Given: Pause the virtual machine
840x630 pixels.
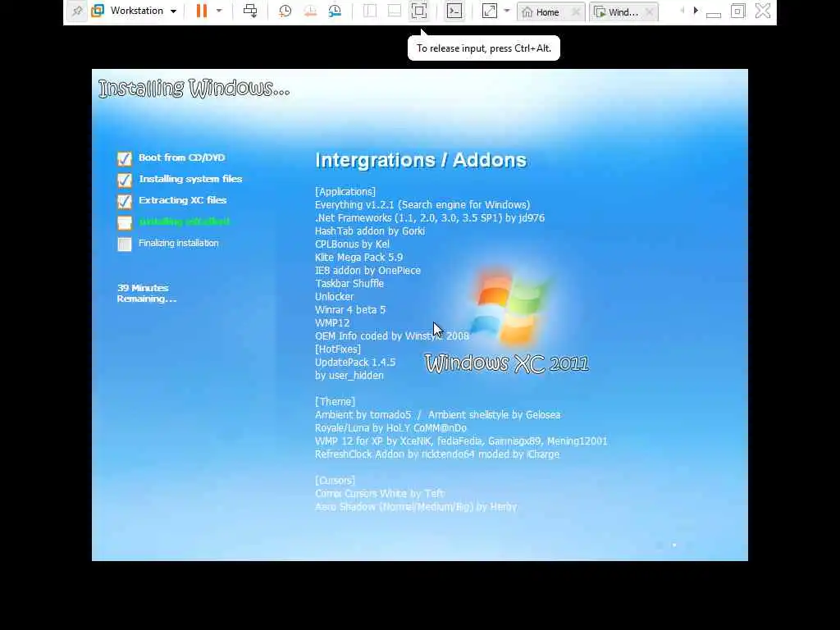Looking at the screenshot, I should click(x=202, y=11).
